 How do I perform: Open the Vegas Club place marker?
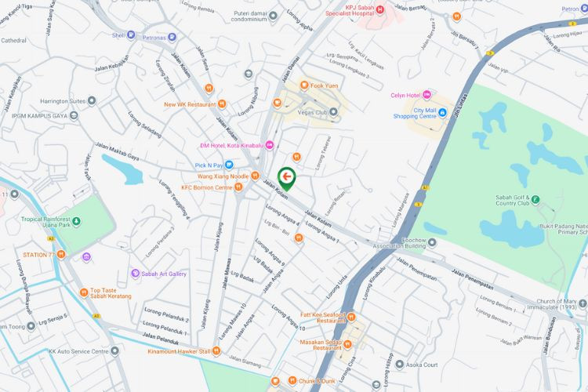pos(333,112)
